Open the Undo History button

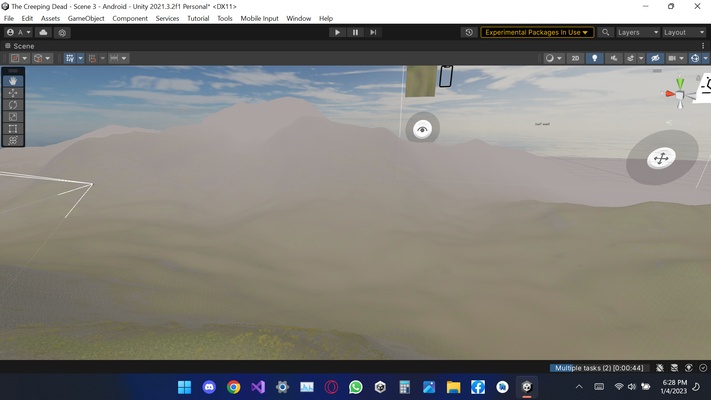pos(469,32)
